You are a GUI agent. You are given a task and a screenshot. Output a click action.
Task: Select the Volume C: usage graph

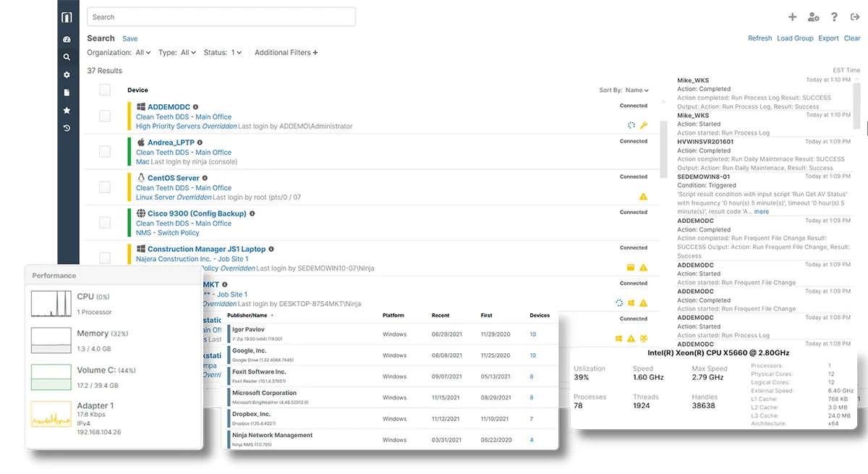pos(51,377)
